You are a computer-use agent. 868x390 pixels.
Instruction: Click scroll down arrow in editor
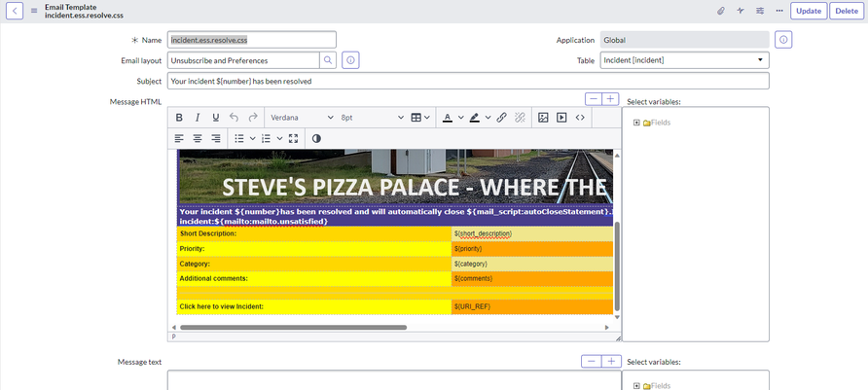pos(617,317)
